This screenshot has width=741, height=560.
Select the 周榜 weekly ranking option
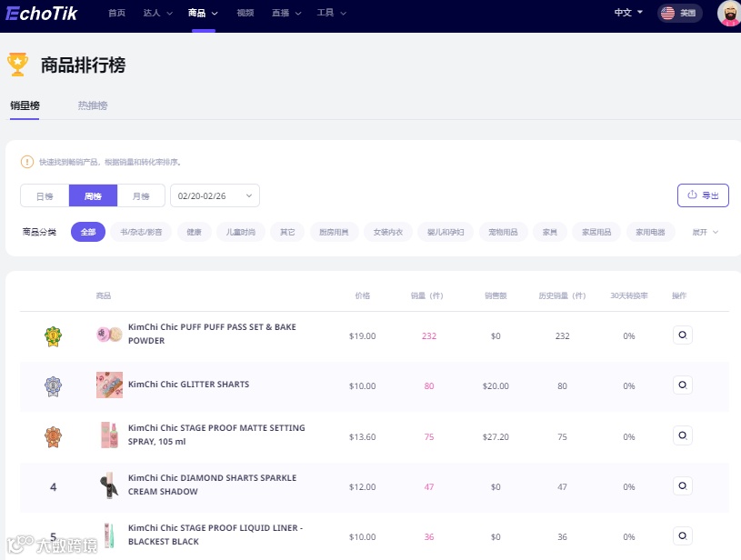click(x=93, y=195)
